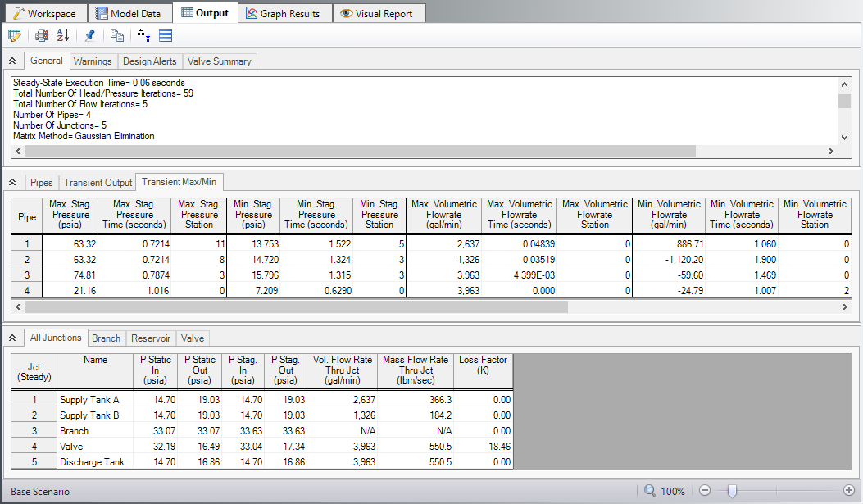
Task: Open the Output Control editor icon
Action: point(14,35)
